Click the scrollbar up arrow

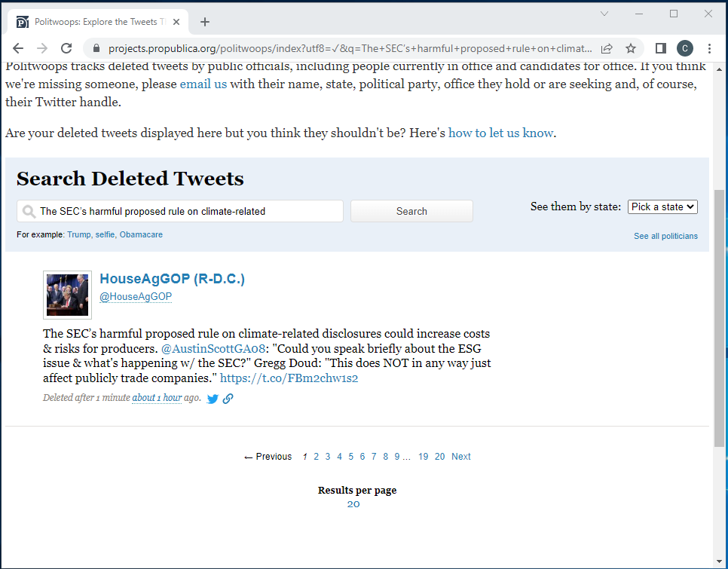pyautogui.click(x=719, y=69)
